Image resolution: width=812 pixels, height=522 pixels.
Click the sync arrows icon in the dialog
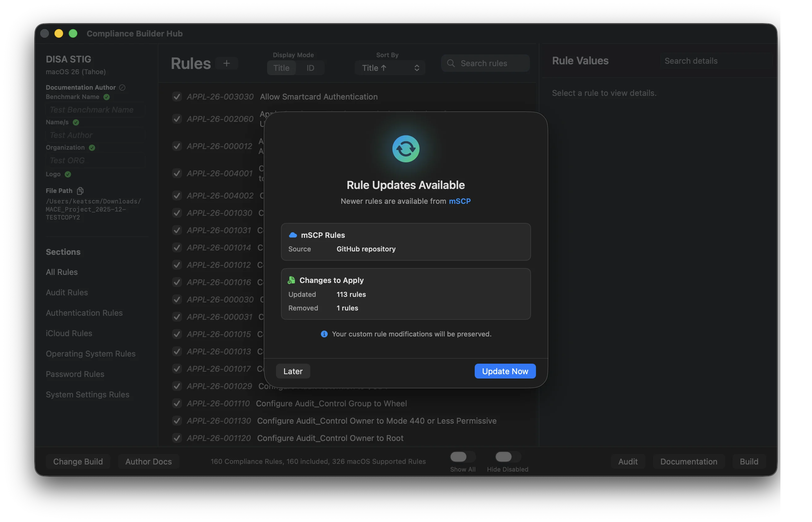[x=406, y=148]
